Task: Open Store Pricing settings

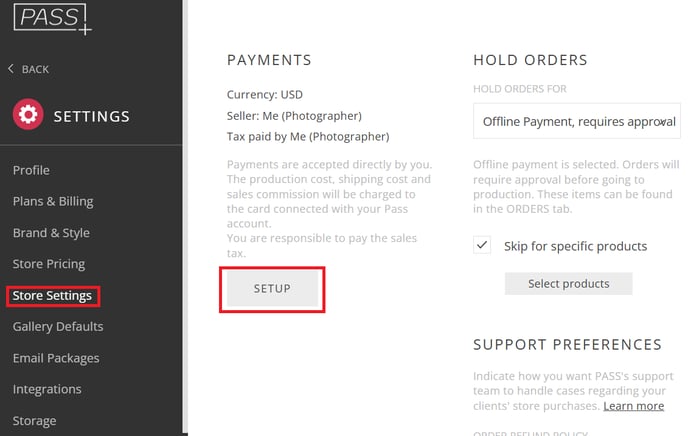Action: (x=49, y=264)
